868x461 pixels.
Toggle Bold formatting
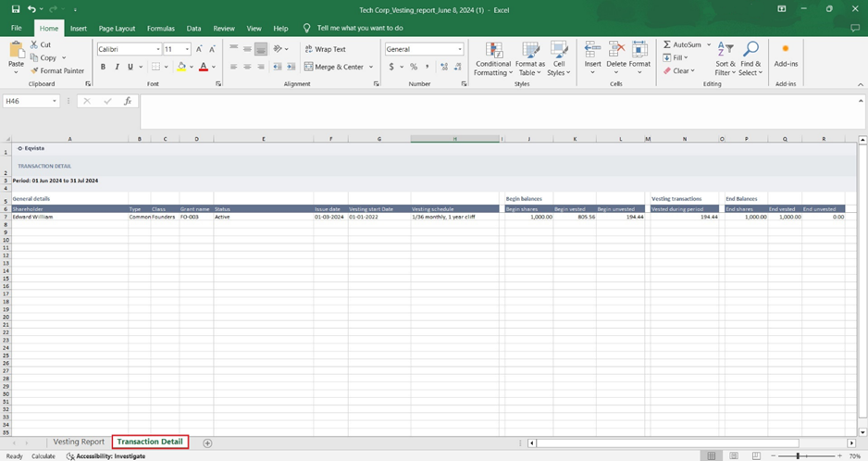103,67
